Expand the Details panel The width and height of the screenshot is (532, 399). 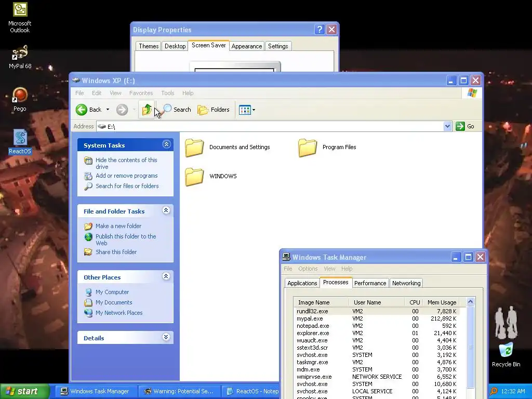(x=166, y=337)
